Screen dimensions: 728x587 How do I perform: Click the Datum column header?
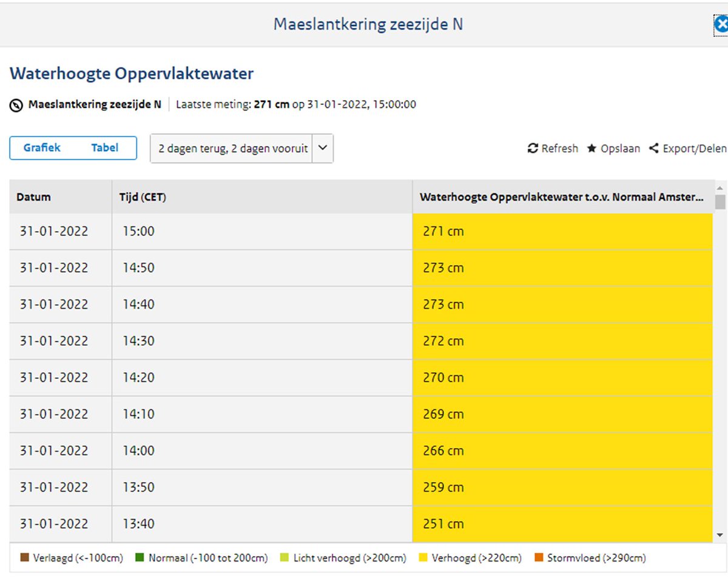click(33, 196)
